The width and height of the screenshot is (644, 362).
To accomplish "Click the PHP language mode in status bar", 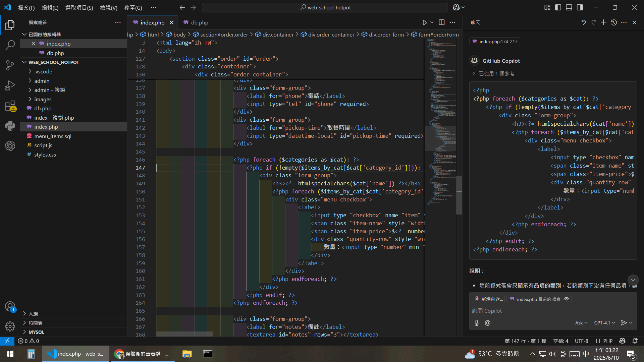I will [x=607, y=341].
